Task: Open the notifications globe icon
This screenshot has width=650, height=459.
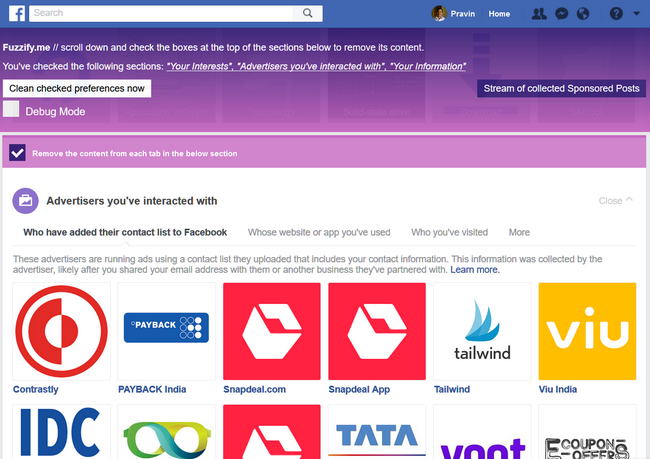Action: 583,14
